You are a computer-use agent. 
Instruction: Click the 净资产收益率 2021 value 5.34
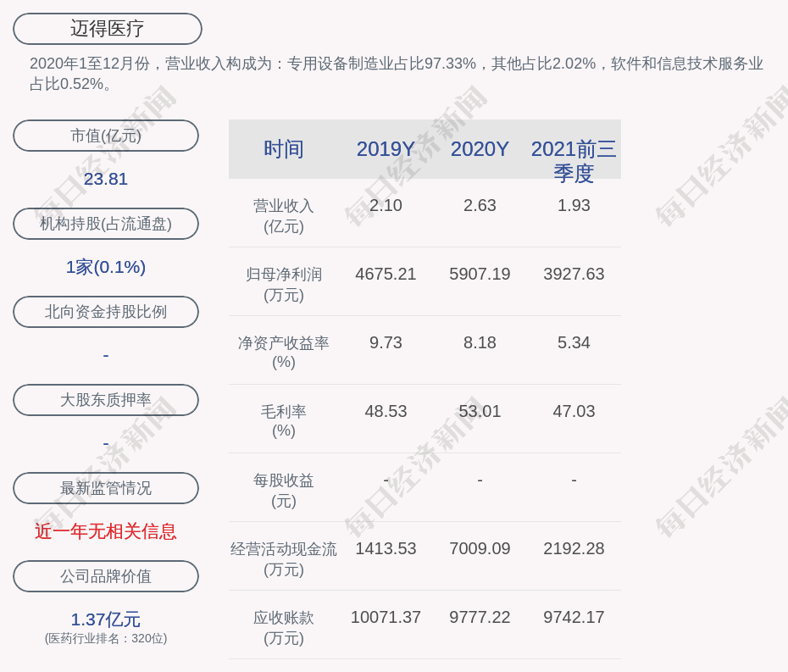pyautogui.click(x=574, y=343)
